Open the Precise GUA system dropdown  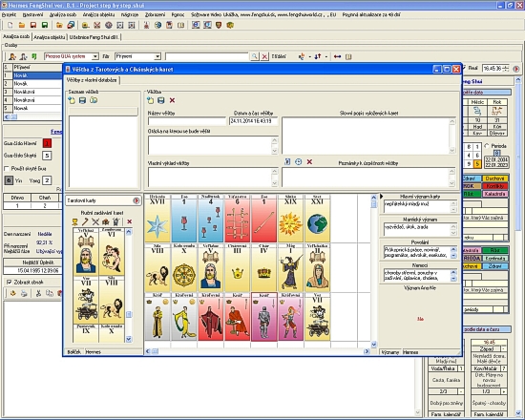tap(95, 56)
